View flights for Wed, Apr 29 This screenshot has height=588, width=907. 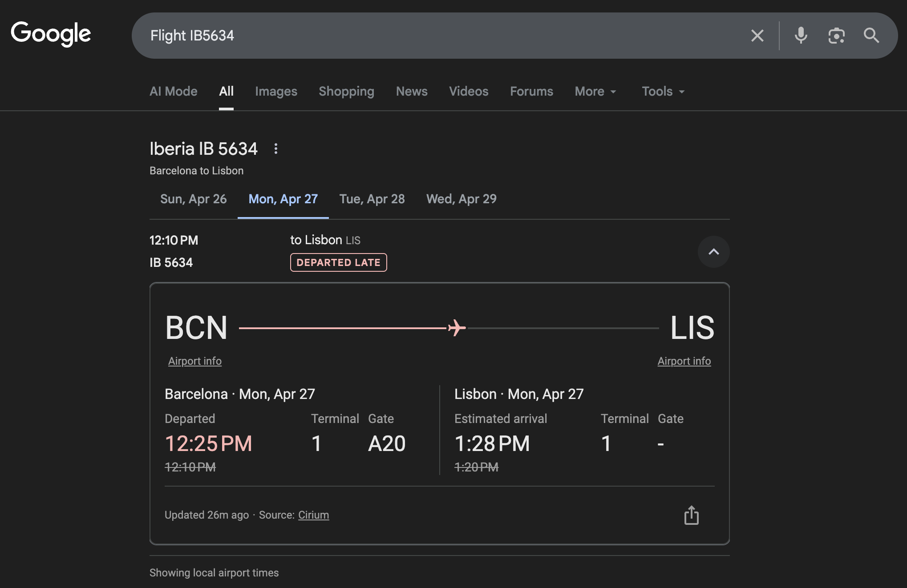pos(461,199)
